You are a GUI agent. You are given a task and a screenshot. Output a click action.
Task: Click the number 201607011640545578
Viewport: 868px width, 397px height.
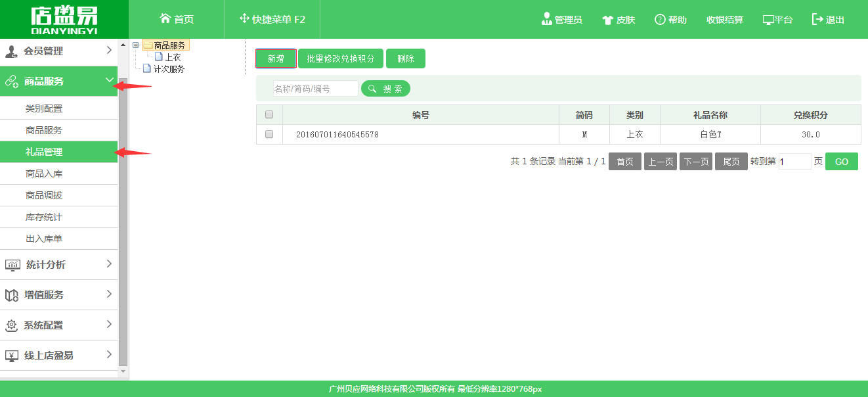pyautogui.click(x=337, y=135)
